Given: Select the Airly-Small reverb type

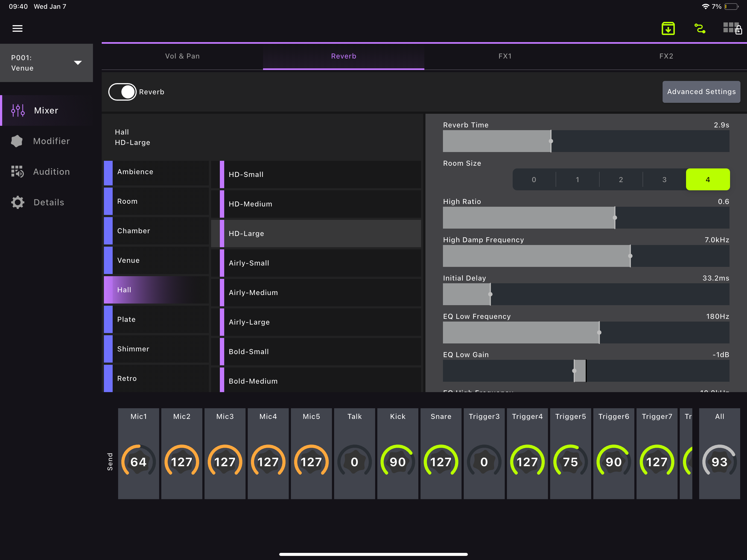Looking at the screenshot, I should coord(316,263).
